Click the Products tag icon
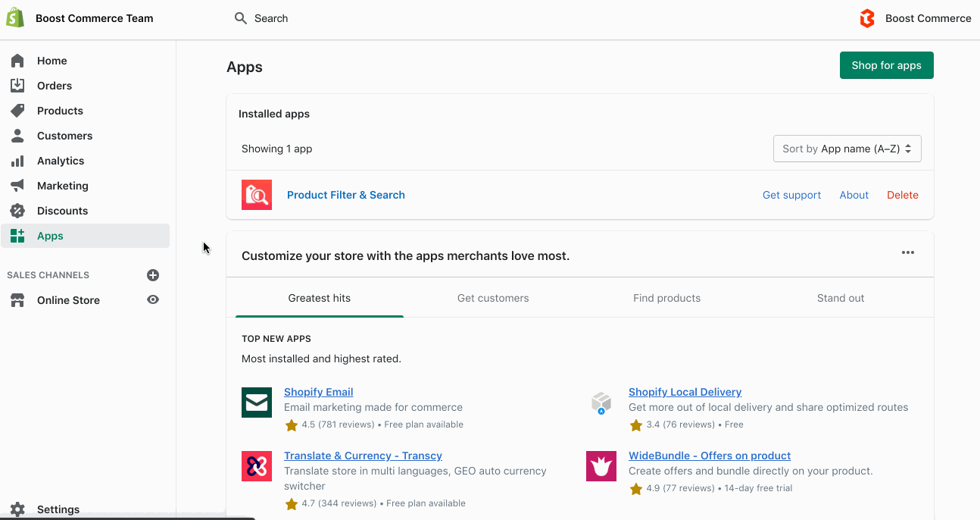 (x=17, y=111)
